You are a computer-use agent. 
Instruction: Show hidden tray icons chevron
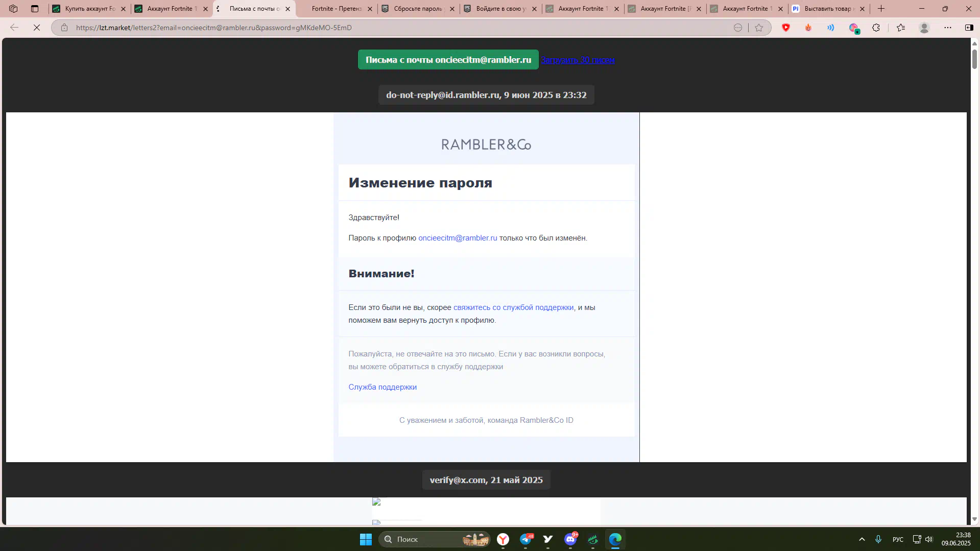(x=862, y=539)
